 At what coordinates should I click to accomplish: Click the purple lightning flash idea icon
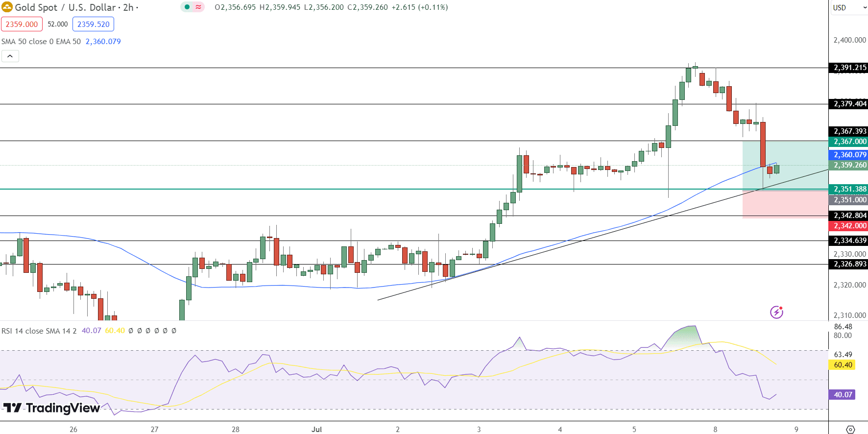point(776,312)
